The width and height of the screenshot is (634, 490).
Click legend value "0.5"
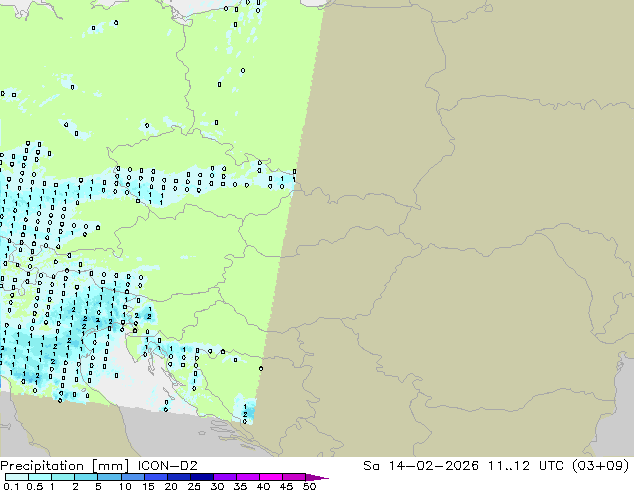[34, 486]
